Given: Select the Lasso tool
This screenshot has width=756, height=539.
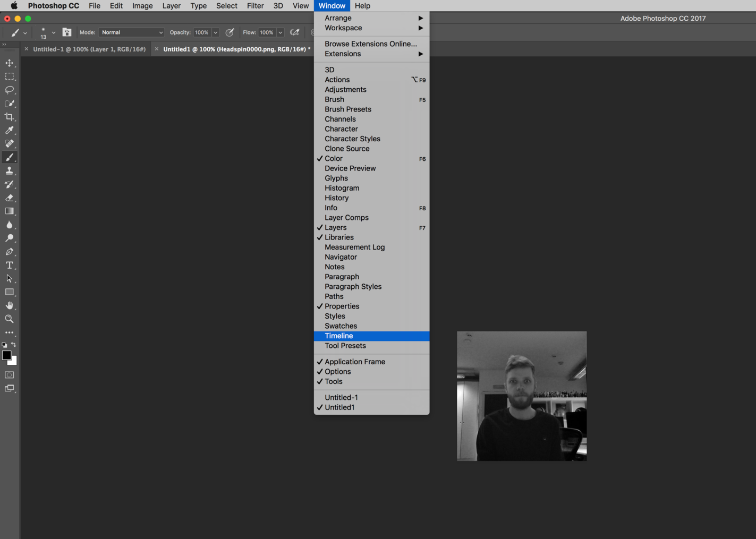Looking at the screenshot, I should 10,90.
